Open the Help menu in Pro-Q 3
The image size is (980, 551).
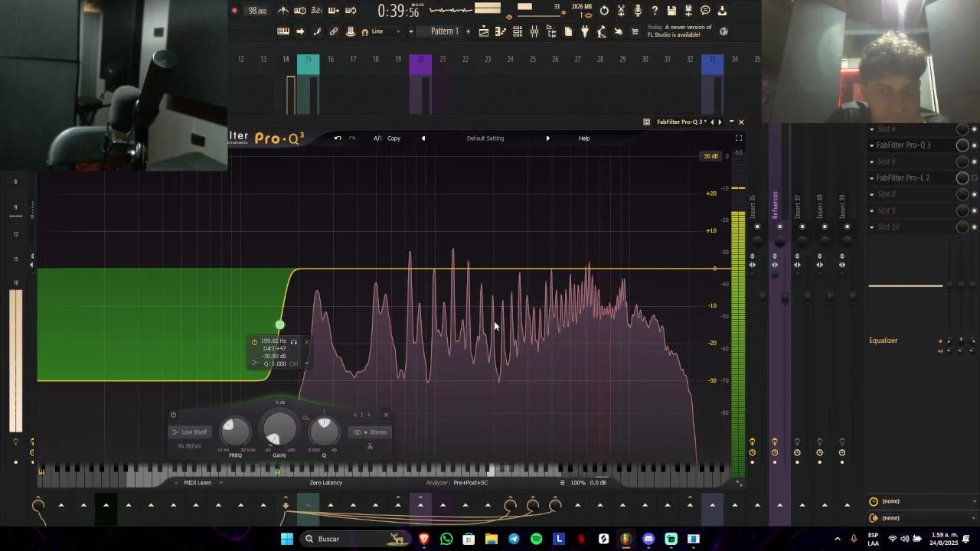point(584,139)
